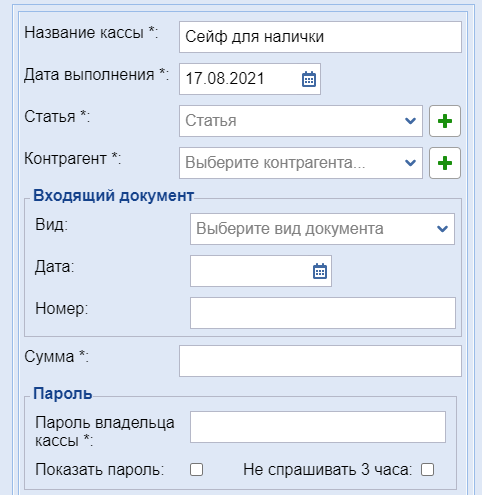Focus the Пароль владельца кассы field

click(318, 427)
